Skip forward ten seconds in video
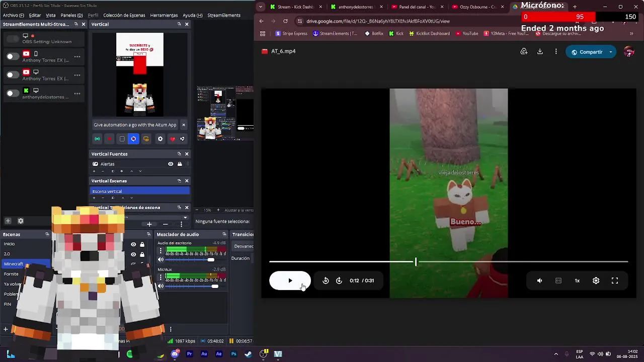Image resolution: width=644 pixels, height=362 pixels. 339,281
